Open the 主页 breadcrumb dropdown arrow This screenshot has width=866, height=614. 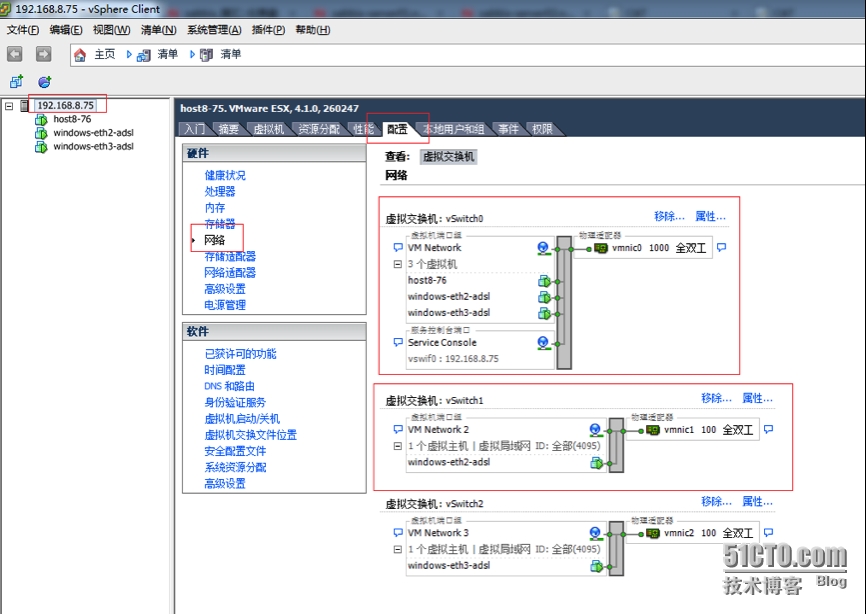tap(129, 54)
